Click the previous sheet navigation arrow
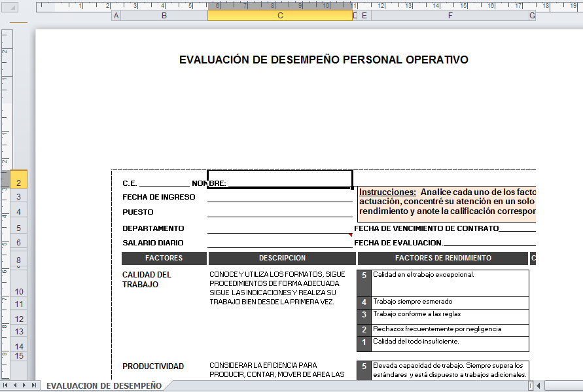The image size is (583, 392). (16, 385)
